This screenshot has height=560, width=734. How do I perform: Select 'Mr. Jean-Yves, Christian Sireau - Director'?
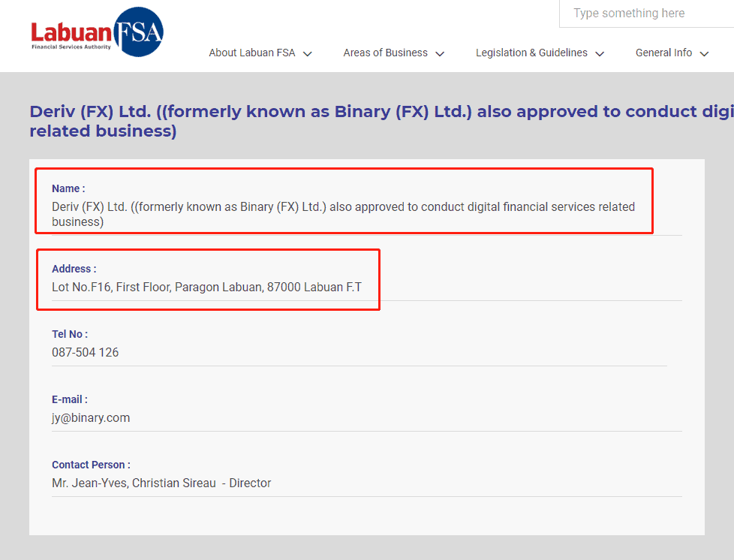point(161,483)
